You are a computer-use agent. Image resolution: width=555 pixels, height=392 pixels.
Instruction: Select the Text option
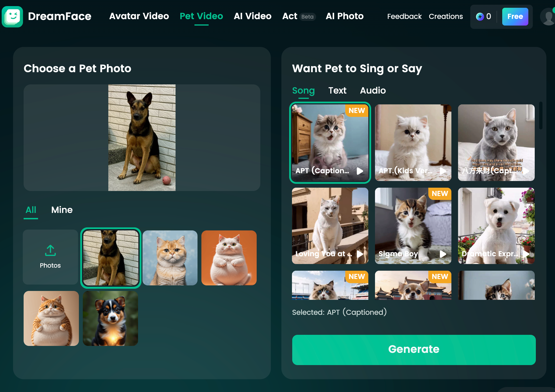click(x=337, y=90)
